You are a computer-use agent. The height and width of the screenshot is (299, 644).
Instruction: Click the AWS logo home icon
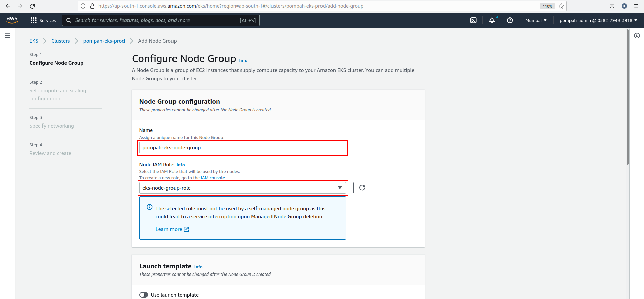pyautogui.click(x=12, y=20)
